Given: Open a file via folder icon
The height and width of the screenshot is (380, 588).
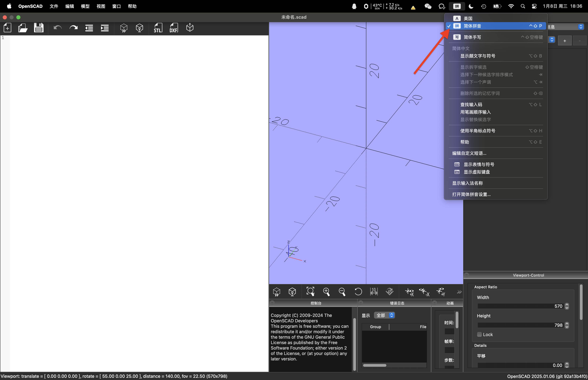Looking at the screenshot, I should [23, 28].
